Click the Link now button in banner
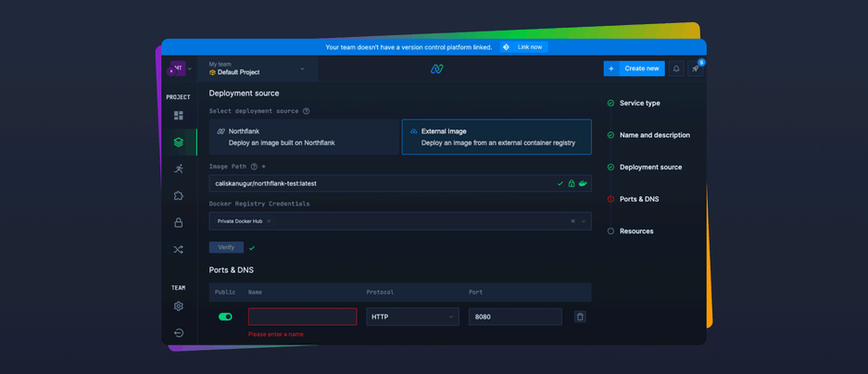Screen dimensions: 868x374 click(523, 47)
